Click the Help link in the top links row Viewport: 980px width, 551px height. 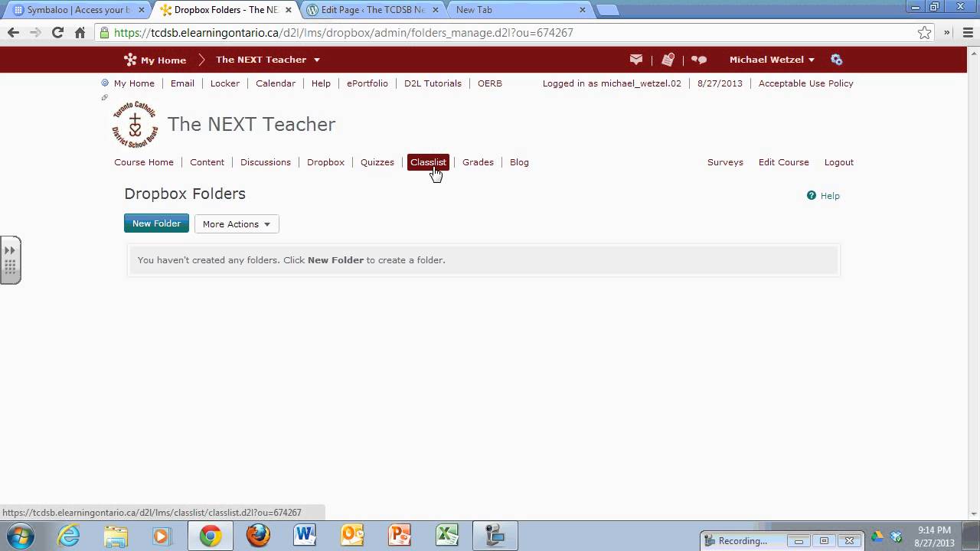pos(321,83)
